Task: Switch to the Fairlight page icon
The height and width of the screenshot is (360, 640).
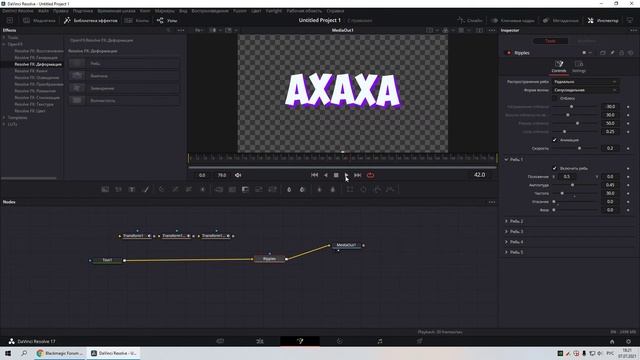Action: point(380,341)
